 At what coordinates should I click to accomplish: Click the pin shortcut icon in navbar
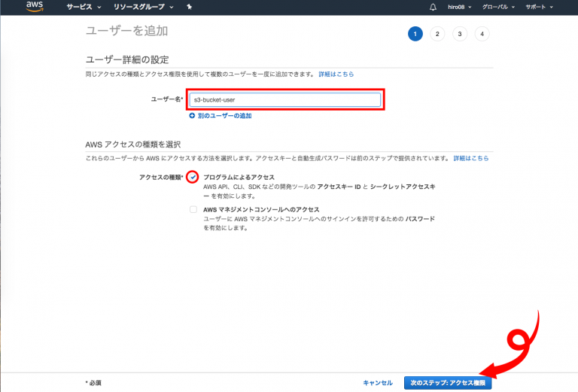pyautogui.click(x=190, y=7)
